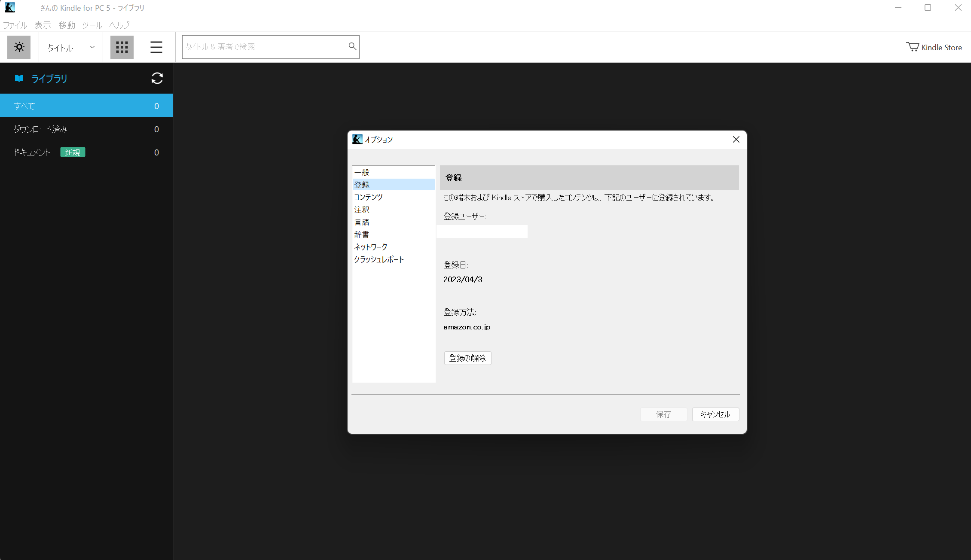The image size is (971, 560).
Task: Click the 保存 button
Action: (663, 414)
